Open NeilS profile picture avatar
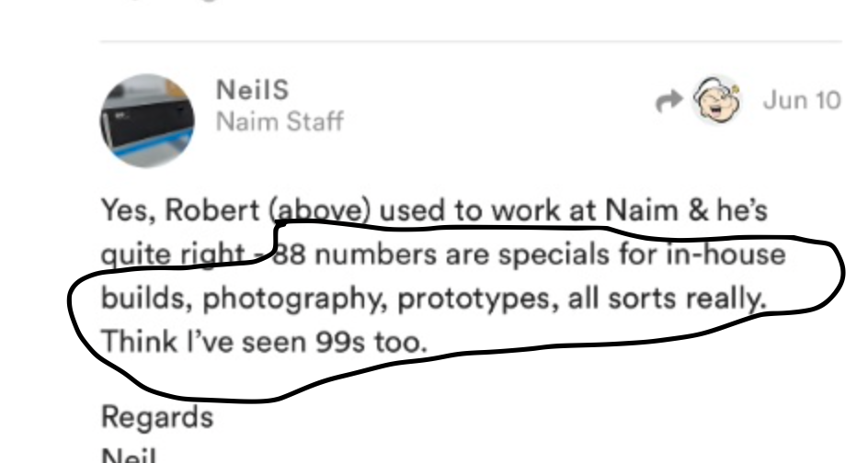Screen dimensions: 868x463 point(147,120)
